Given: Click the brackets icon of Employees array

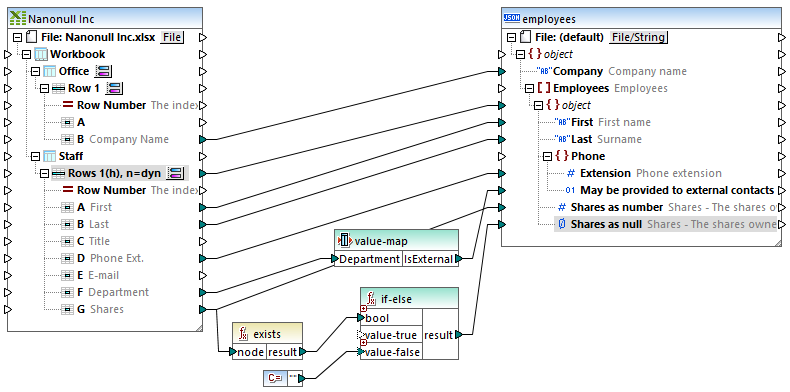Looking at the screenshot, I should coord(544,88).
